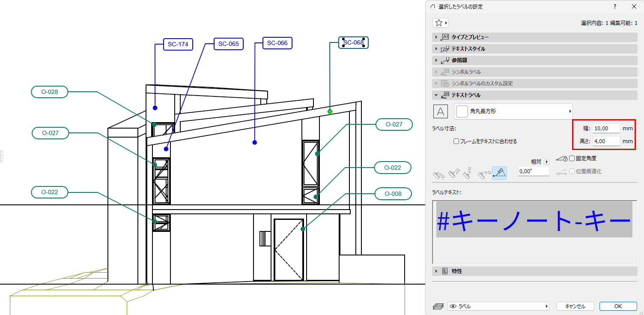Click the キャンセル button
Image resolution: width=644 pixels, height=315 pixels.
pyautogui.click(x=575, y=306)
